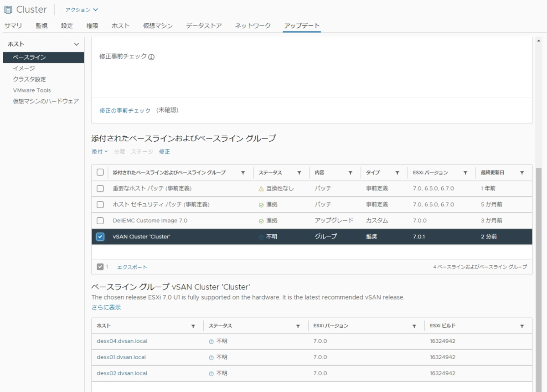Select ベースライン in the sidebar
547x392 pixels.
43,57
